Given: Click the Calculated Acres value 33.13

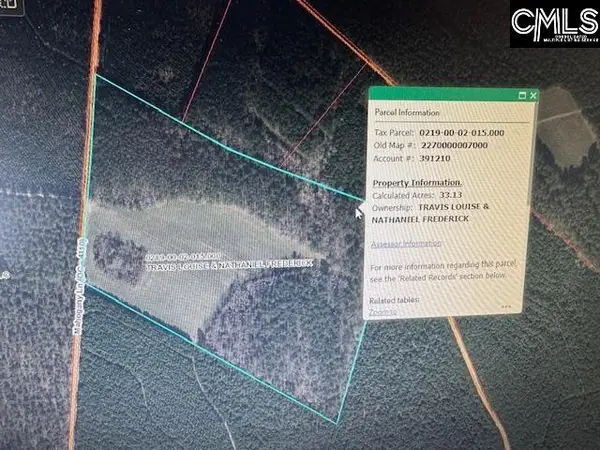Looking at the screenshot, I should (450, 196).
